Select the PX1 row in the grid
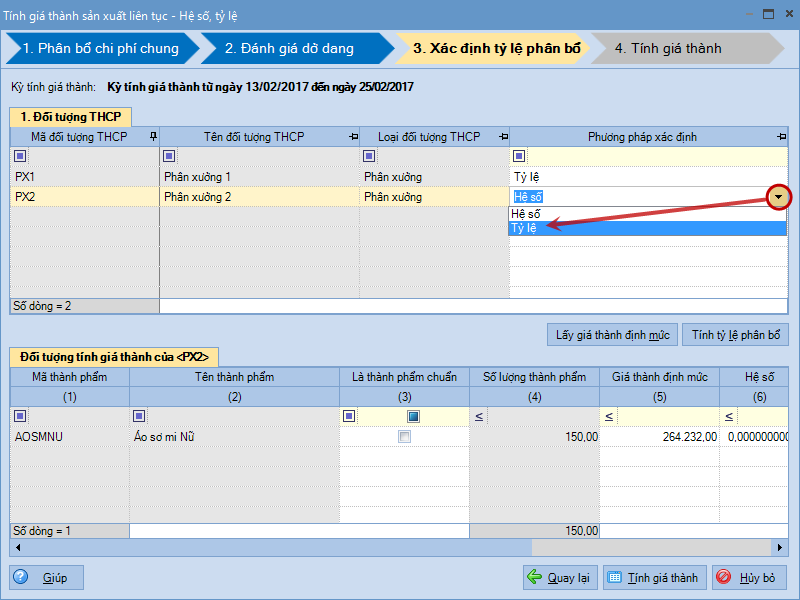The height and width of the screenshot is (600, 800). tap(85, 177)
